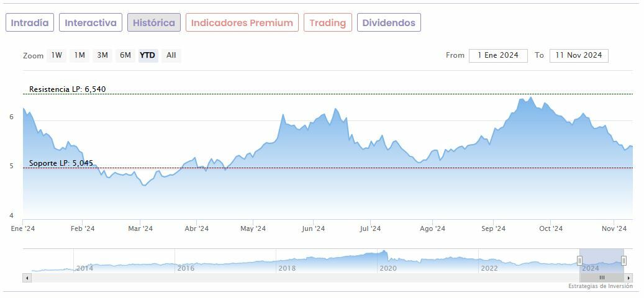644x298 pixels.
Task: Open Estrategias de Inversión credits link
Action: pyautogui.click(x=600, y=286)
